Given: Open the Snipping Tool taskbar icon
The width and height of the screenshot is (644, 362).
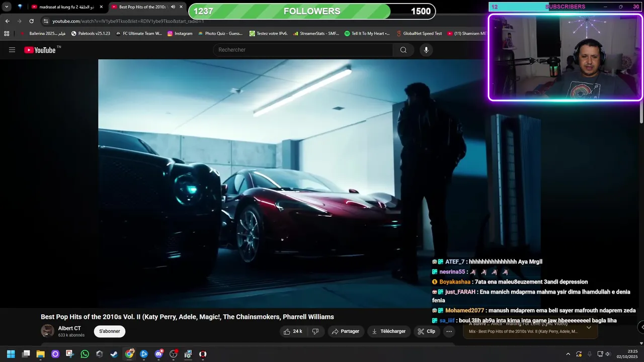Looking at the screenshot, I should 70,354.
